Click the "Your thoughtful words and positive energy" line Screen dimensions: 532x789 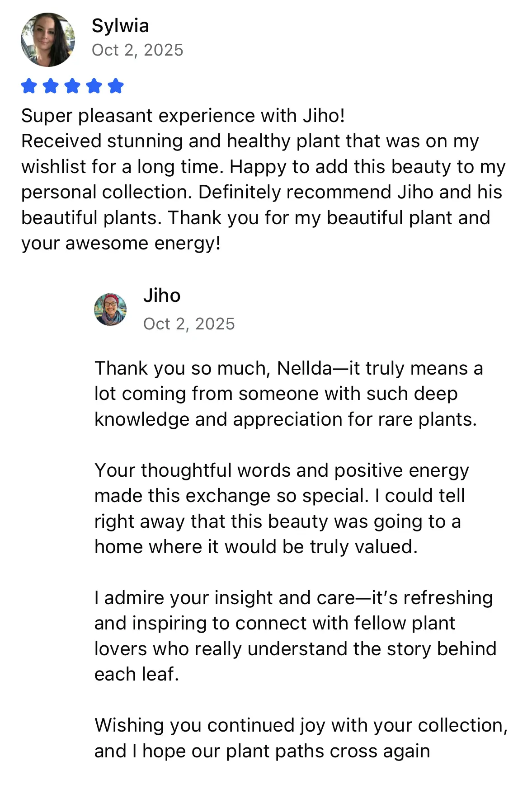(x=282, y=470)
